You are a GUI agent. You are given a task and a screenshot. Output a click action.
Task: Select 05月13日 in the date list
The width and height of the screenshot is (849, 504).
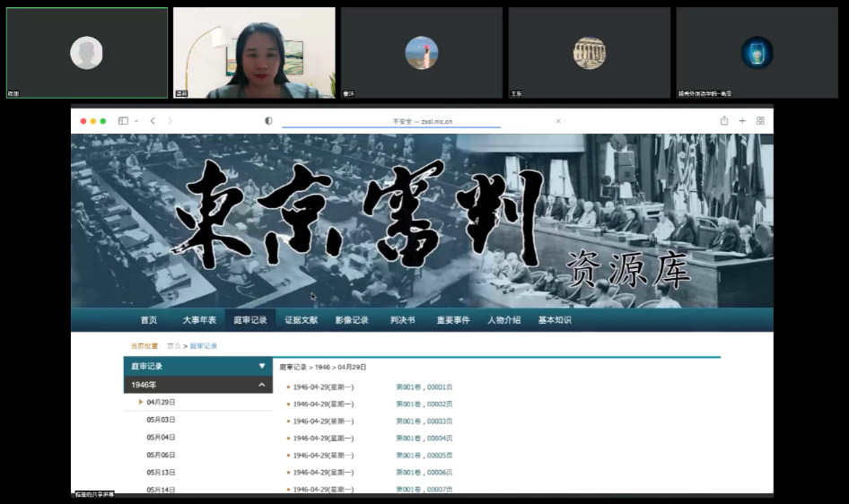coord(162,472)
